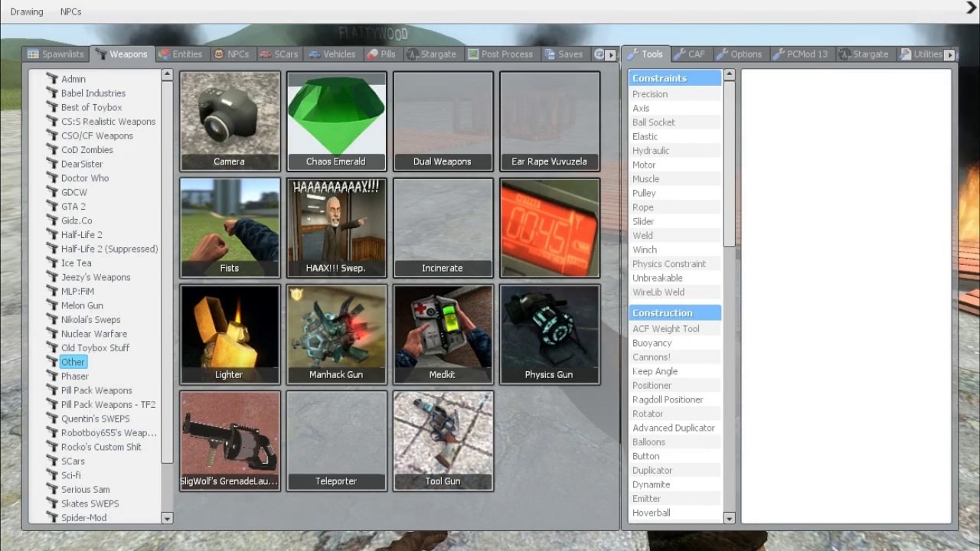This screenshot has height=551, width=980.
Task: Choose SligWolf's GrenadeLauncher icon
Action: pyautogui.click(x=230, y=440)
